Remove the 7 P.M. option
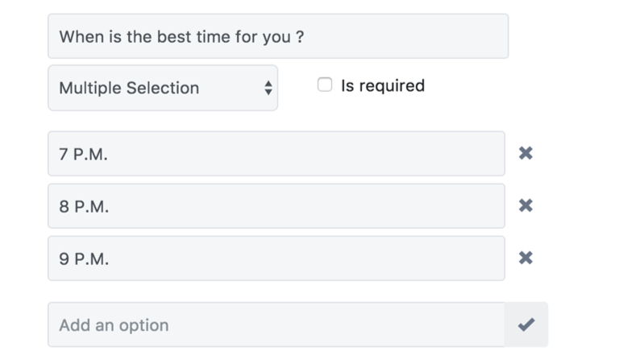 [526, 153]
